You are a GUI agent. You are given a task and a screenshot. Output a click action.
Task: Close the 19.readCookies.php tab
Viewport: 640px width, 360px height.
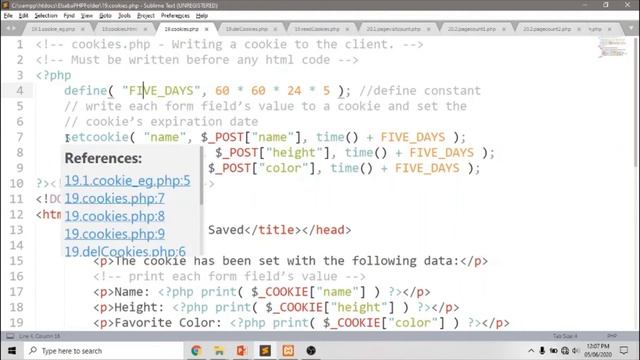pyautogui.click(x=347, y=29)
